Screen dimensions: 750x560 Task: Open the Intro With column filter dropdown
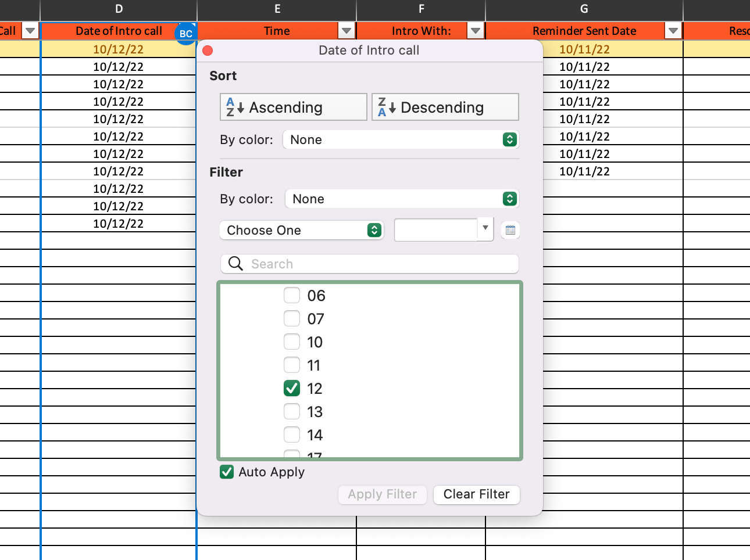[x=476, y=31]
